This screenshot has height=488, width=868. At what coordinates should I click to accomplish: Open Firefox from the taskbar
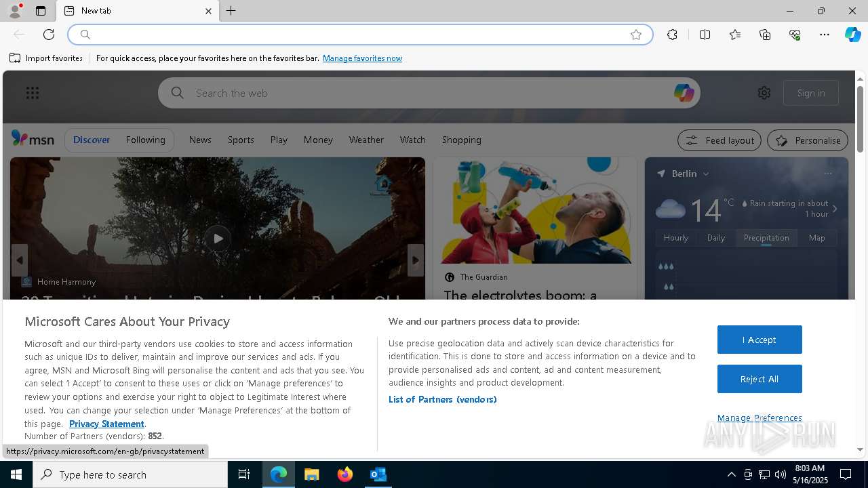[345, 474]
